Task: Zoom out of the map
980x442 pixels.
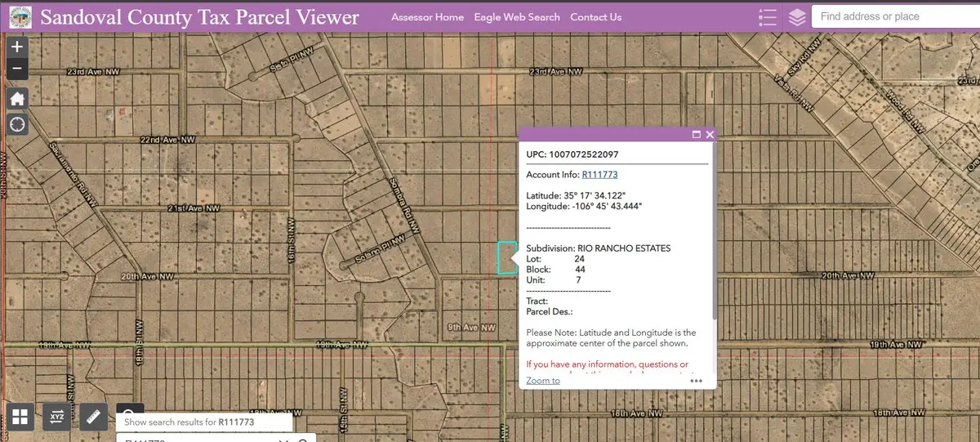Action: 17,69
